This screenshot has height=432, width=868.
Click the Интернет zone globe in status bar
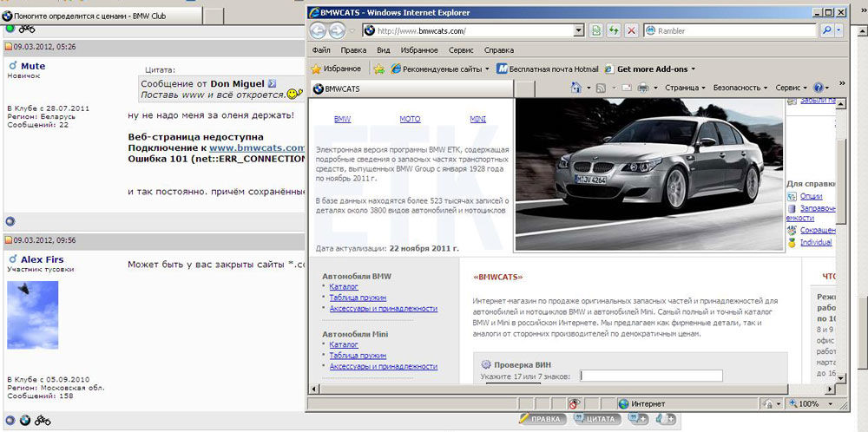coord(624,403)
